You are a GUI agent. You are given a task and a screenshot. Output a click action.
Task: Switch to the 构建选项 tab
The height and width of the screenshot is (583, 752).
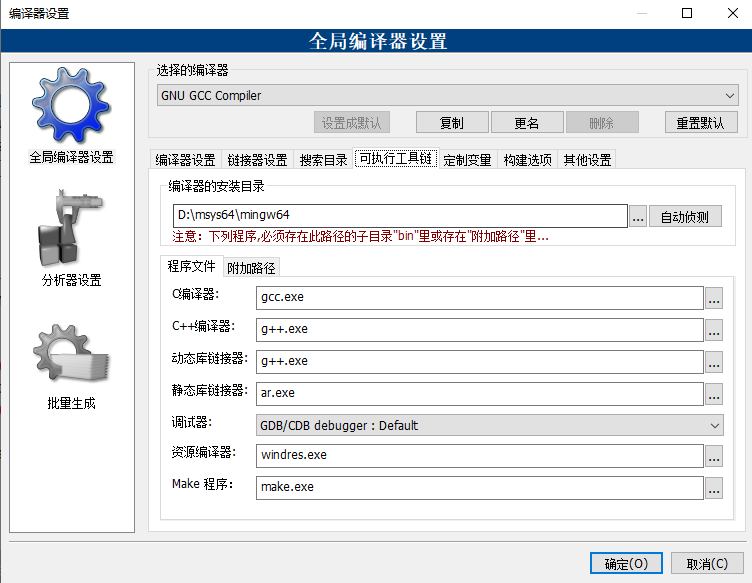pyautogui.click(x=527, y=160)
